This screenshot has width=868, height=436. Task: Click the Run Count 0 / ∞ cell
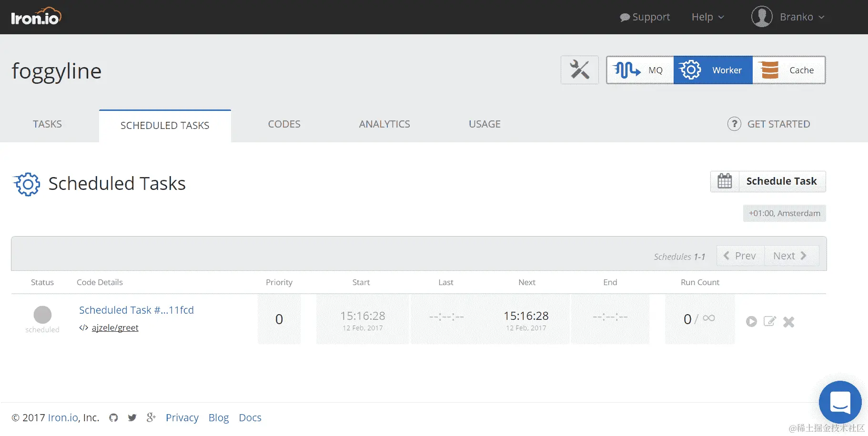pyautogui.click(x=699, y=319)
